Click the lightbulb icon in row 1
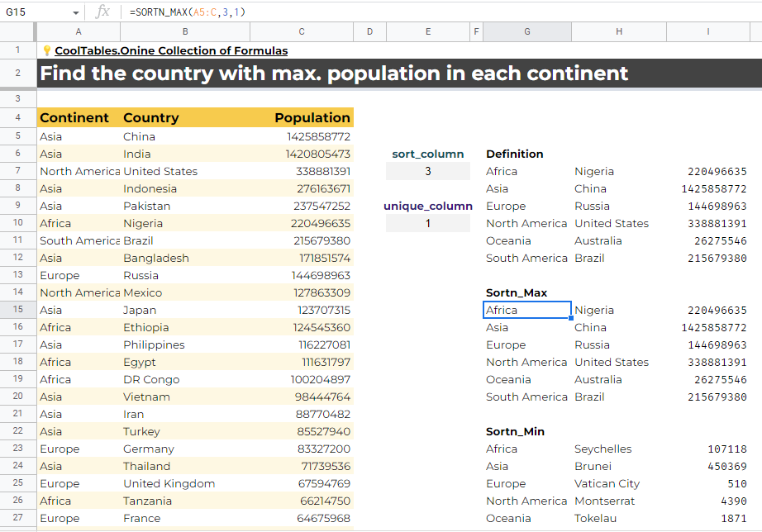The image size is (762, 532). pos(46,50)
